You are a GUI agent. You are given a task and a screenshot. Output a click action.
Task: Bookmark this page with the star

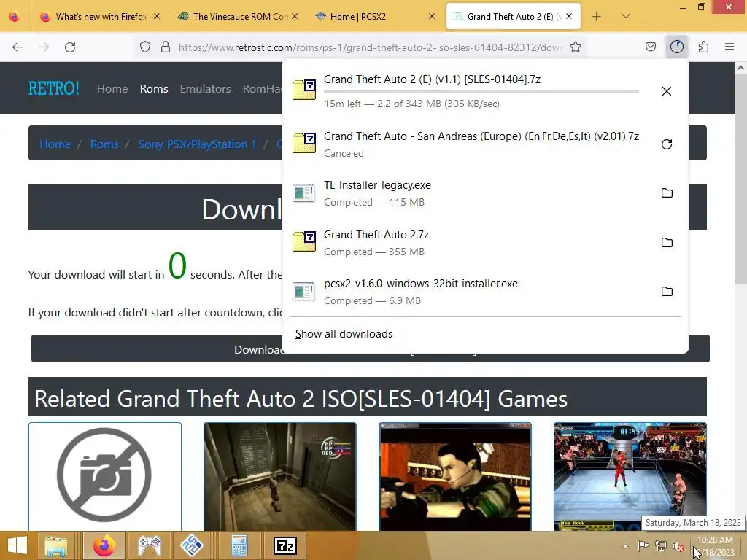pos(576,47)
